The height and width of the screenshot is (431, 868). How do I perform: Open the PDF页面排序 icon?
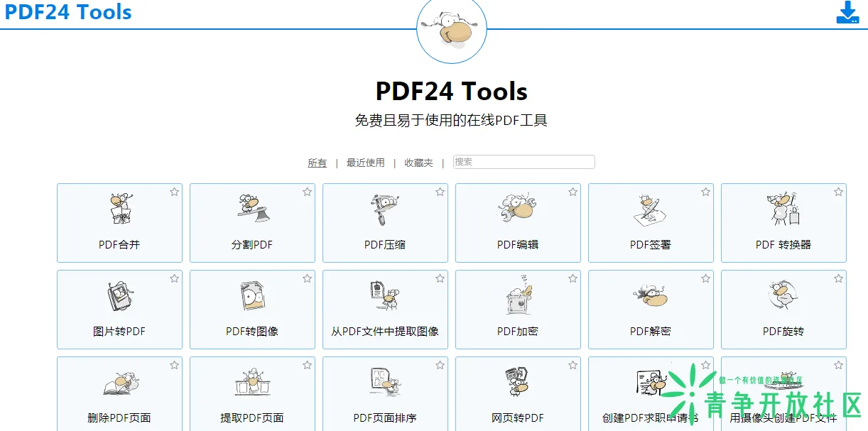[x=385, y=383]
